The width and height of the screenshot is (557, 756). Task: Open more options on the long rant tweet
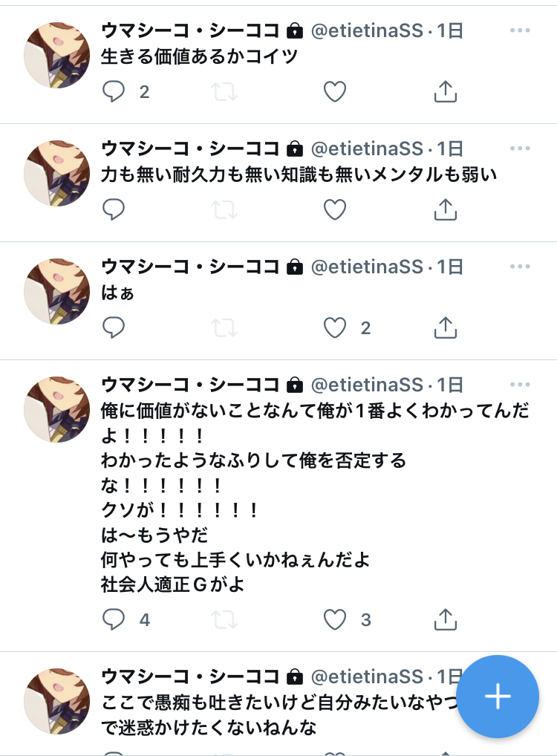520,385
